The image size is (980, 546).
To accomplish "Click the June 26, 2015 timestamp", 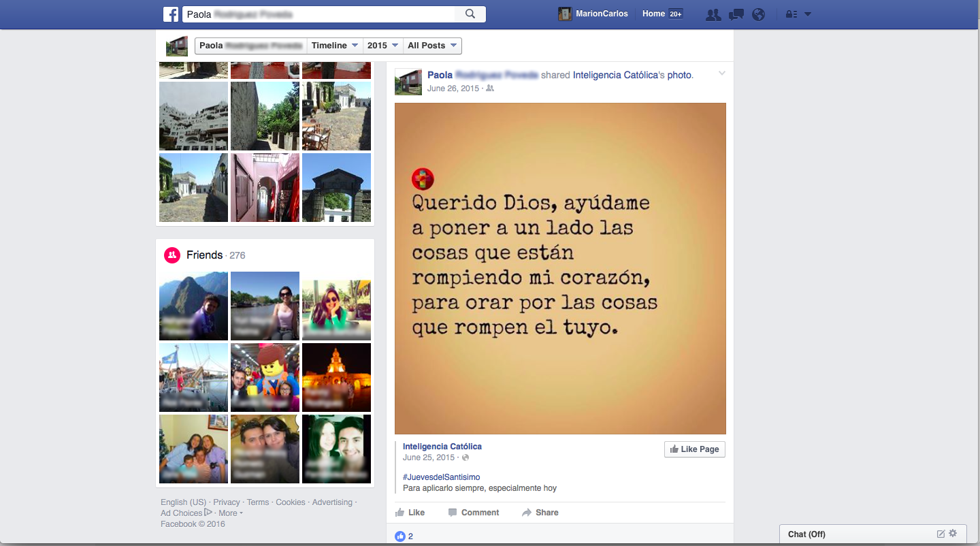I will [x=453, y=89].
